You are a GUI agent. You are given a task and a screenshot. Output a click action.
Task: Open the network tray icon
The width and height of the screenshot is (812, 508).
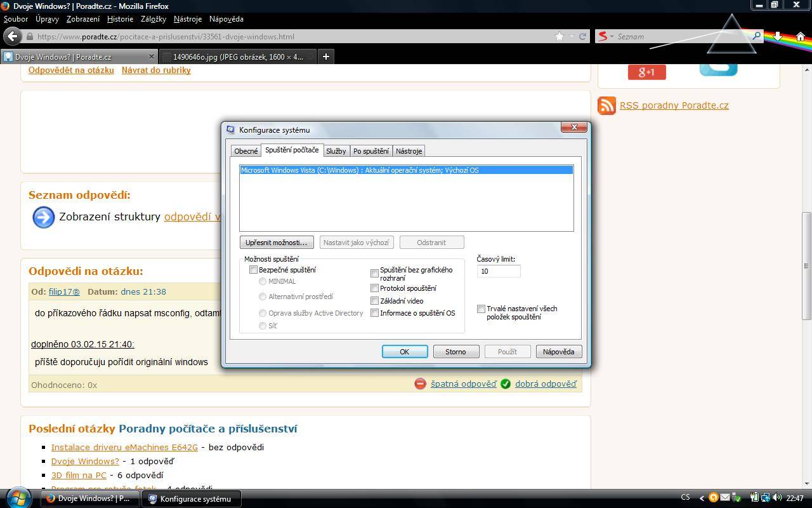pos(766,498)
